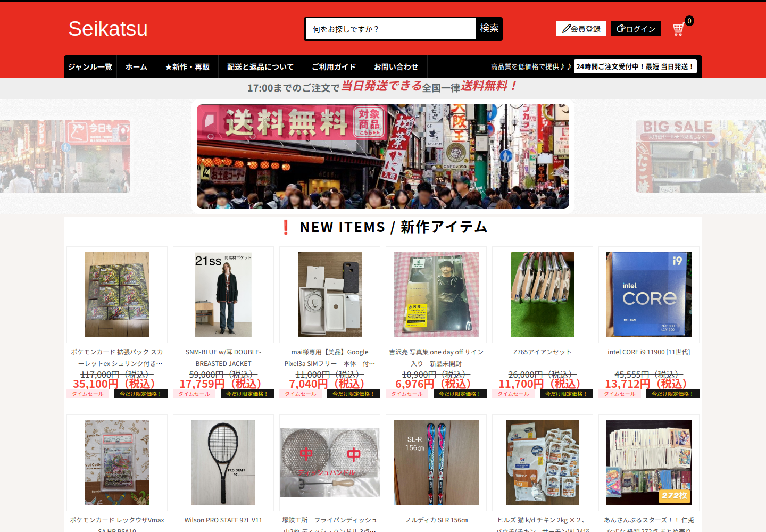Click the 送料無料 center banner image

(383, 156)
